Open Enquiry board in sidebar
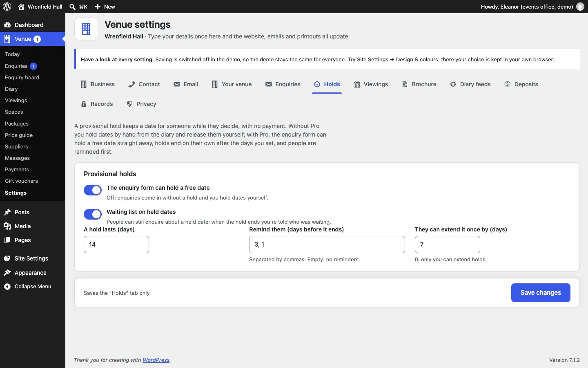588x368 pixels. click(x=22, y=78)
